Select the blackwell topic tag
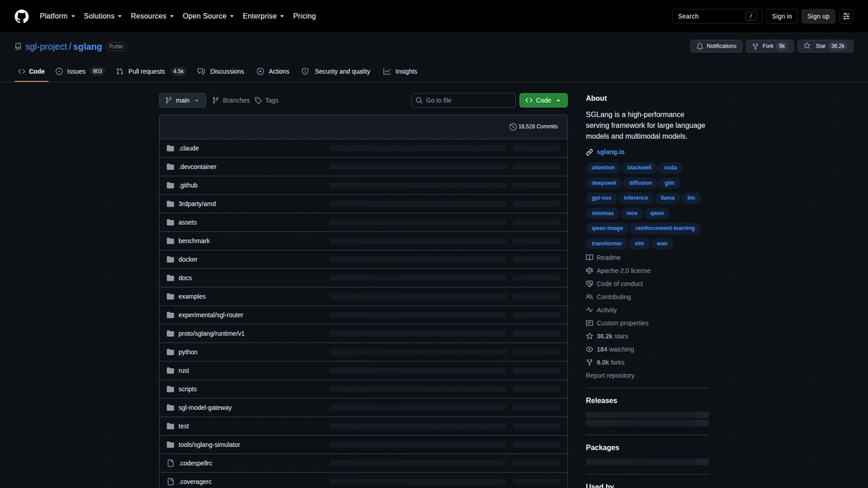The height and width of the screenshot is (488, 868). 639,168
